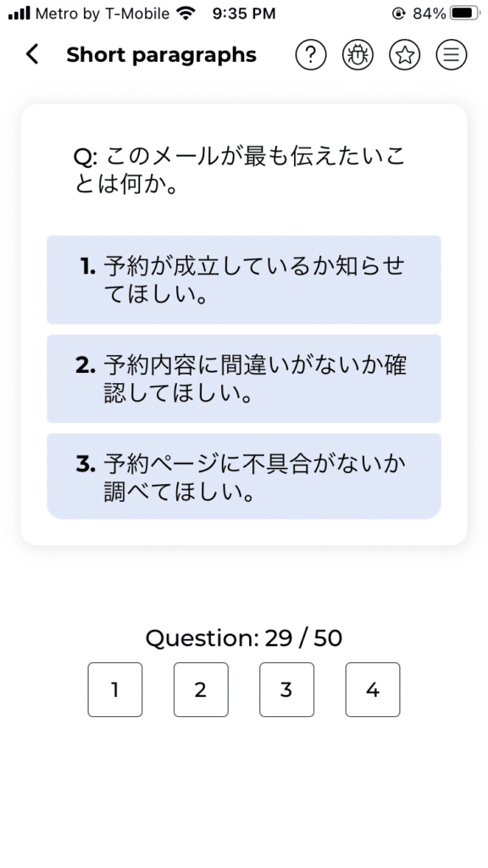Select answer choice 1 about 予約が成立

(244, 280)
